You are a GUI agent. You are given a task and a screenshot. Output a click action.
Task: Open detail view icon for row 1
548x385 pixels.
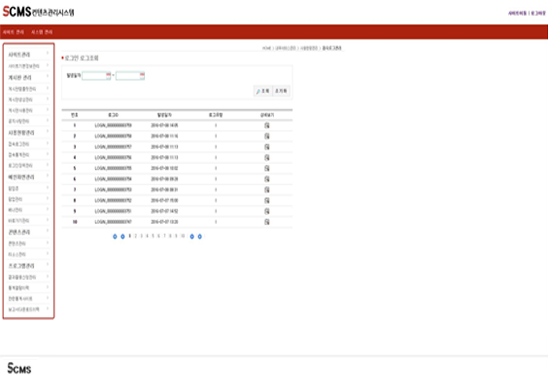coord(267,125)
